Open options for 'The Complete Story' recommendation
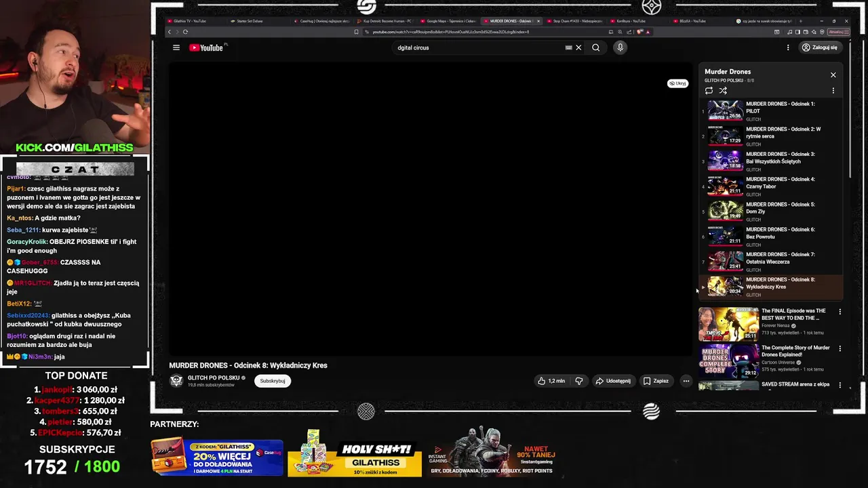Viewport: 868px width, 488px height. pos(840,348)
